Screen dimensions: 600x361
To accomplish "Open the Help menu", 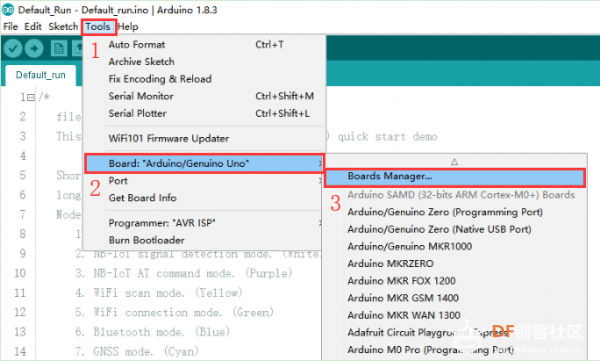I will [128, 27].
